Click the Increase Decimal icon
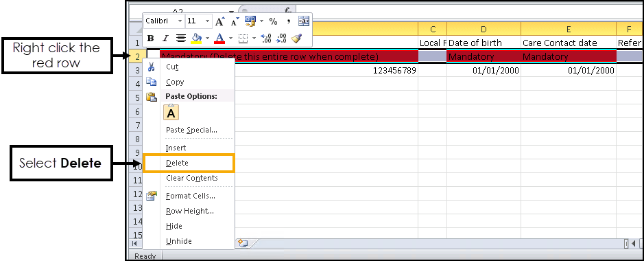This screenshot has height=261, width=644. [266, 38]
